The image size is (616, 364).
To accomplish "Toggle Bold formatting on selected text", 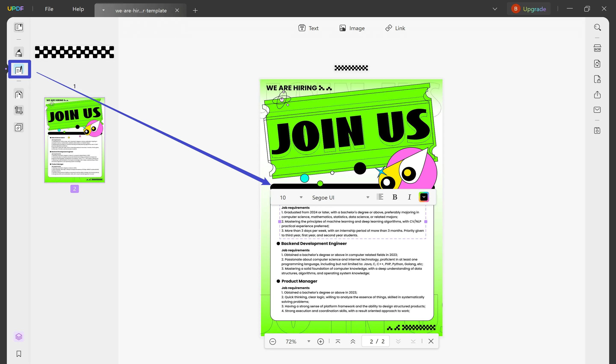I will (395, 197).
